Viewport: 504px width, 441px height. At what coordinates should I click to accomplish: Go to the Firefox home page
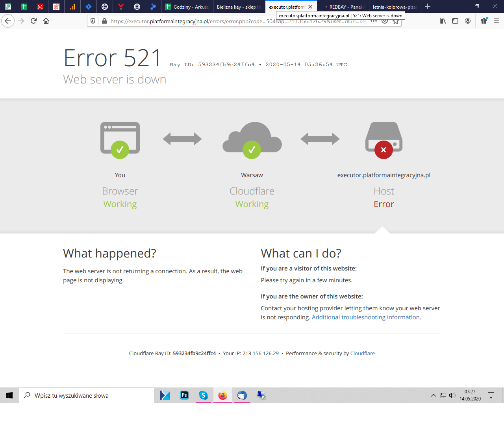tap(46, 21)
